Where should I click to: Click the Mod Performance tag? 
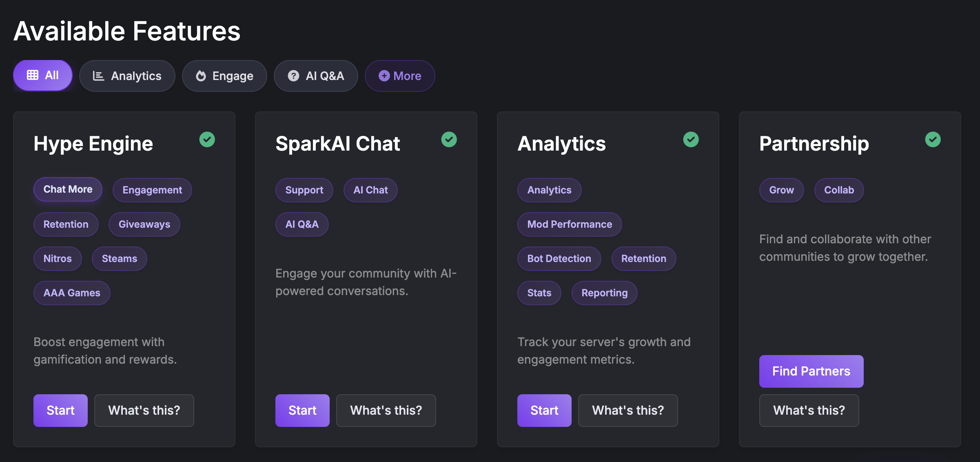(570, 224)
